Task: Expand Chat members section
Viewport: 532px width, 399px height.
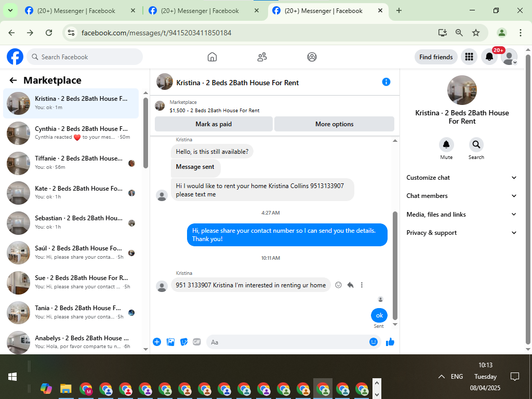Action: pos(461,196)
